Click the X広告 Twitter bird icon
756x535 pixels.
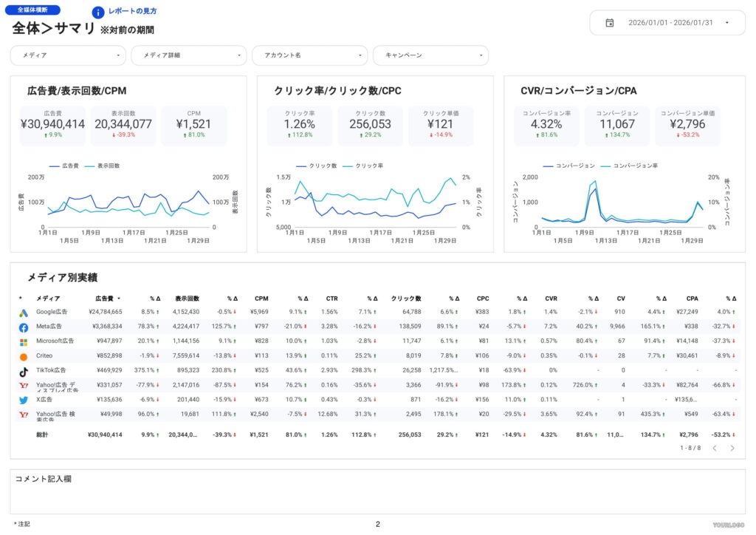point(24,400)
